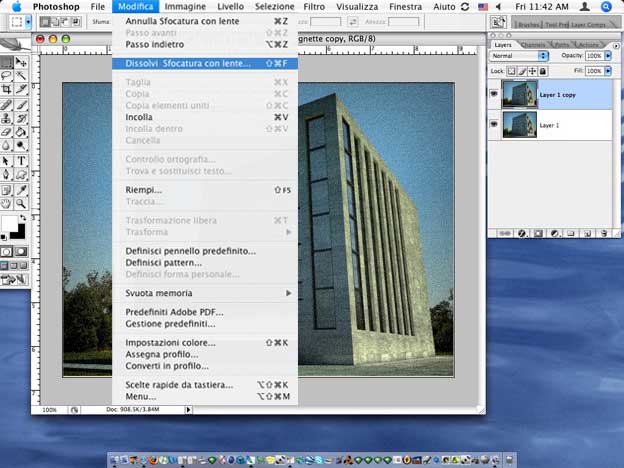
Task: Select the Type tool
Action: (21, 160)
